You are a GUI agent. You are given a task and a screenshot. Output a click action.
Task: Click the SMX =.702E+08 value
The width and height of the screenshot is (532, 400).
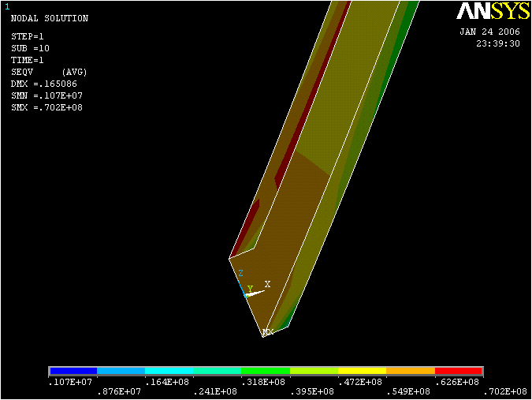pyautogui.click(x=47, y=107)
